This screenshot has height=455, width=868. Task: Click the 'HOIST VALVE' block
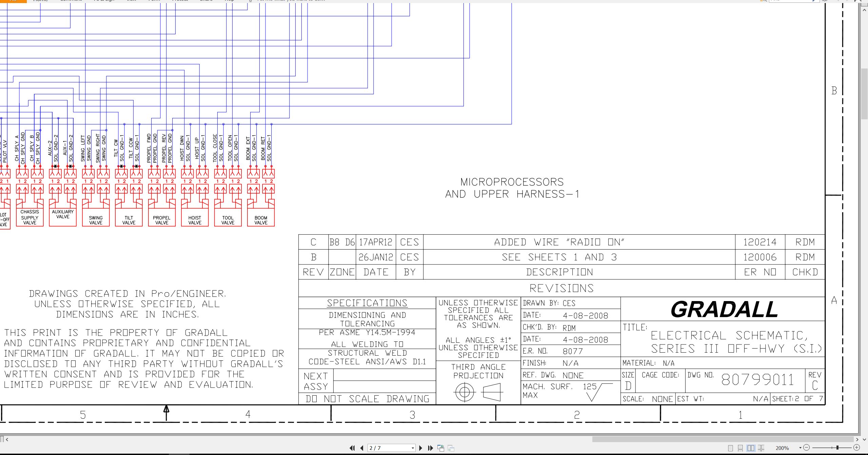point(195,217)
